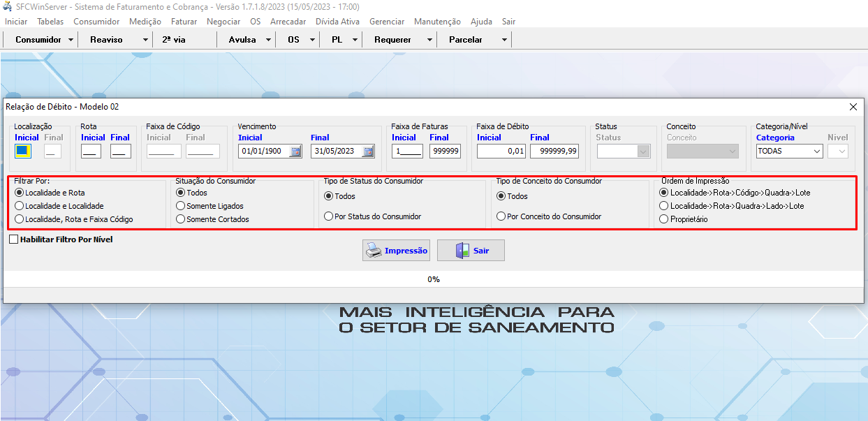Expand the Reaviso toolbar dropdown arrow
Image resolution: width=868 pixels, height=421 pixels.
pyautogui.click(x=145, y=40)
